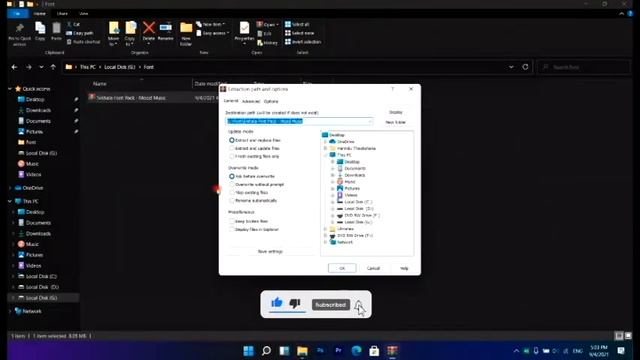Screen dimensions: 640x360
Task: Click Cancel in extraction dialog
Action: [x=373, y=268]
